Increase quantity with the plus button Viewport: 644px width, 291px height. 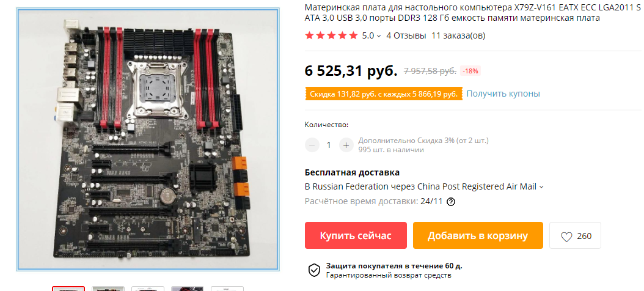pos(346,145)
